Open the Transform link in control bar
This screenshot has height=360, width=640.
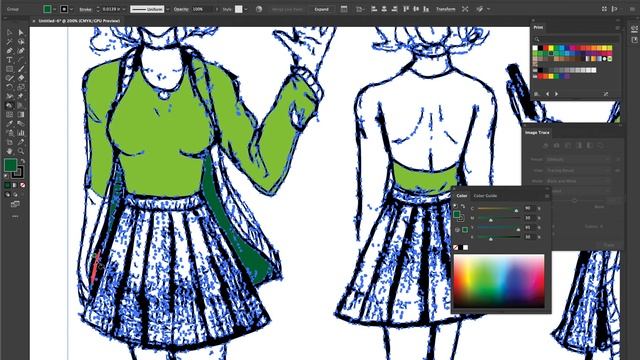click(x=445, y=9)
